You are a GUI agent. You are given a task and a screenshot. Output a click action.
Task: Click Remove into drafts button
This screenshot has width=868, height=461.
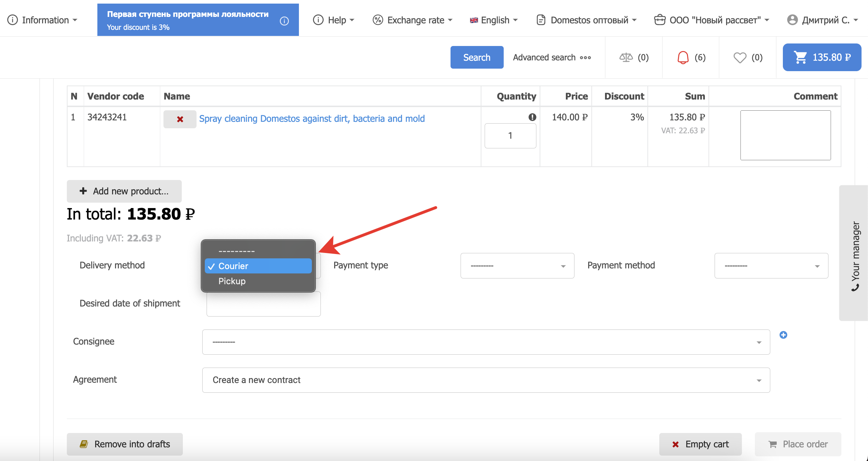[125, 444]
